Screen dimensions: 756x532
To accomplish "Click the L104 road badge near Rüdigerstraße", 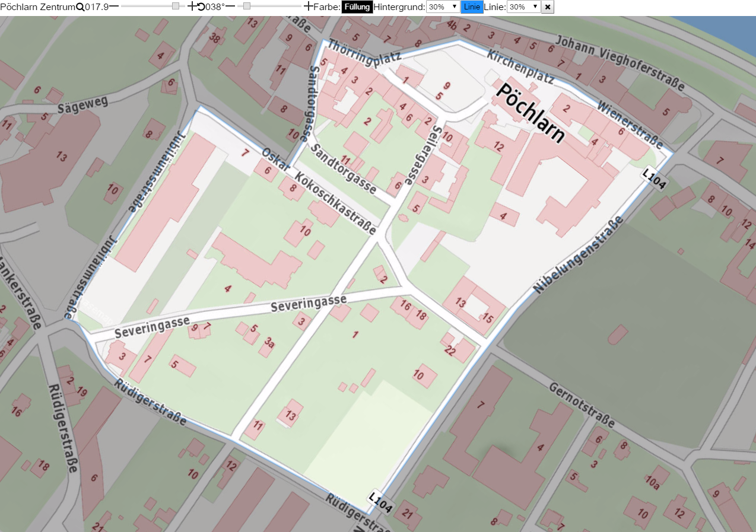I will 380,502.
